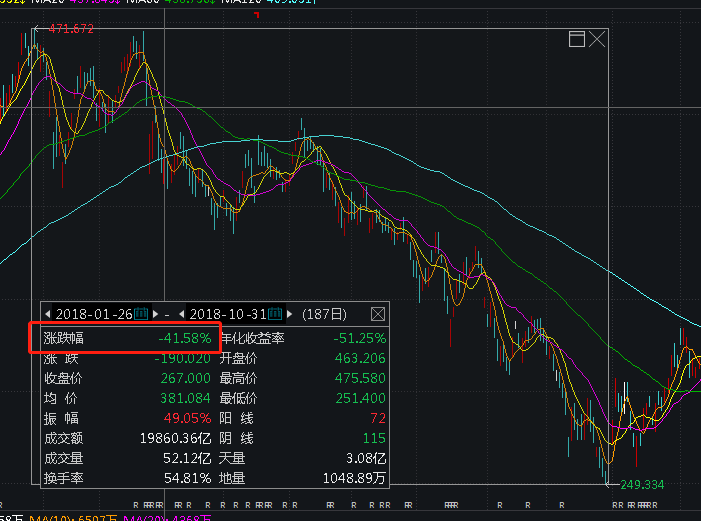This screenshot has height=521, width=701.
Task: Click the 年化收益率 -51.25% value
Action: (x=359, y=339)
